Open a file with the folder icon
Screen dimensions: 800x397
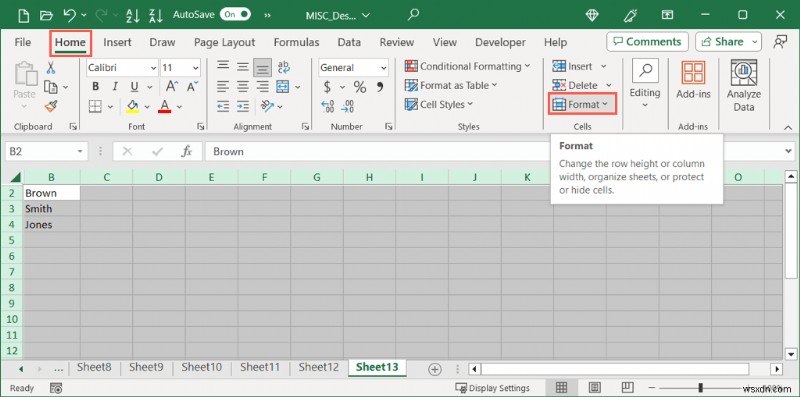[46, 15]
